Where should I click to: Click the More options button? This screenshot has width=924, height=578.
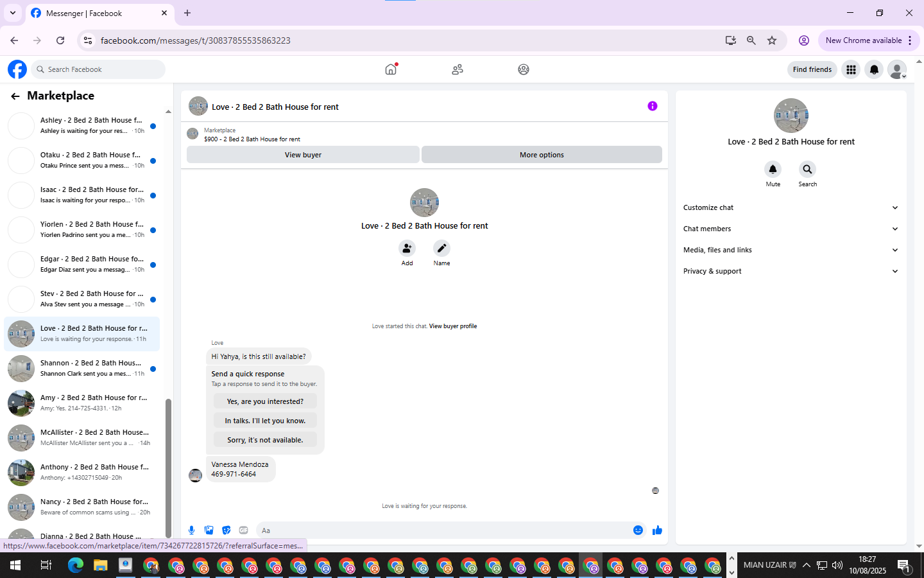[x=542, y=155]
